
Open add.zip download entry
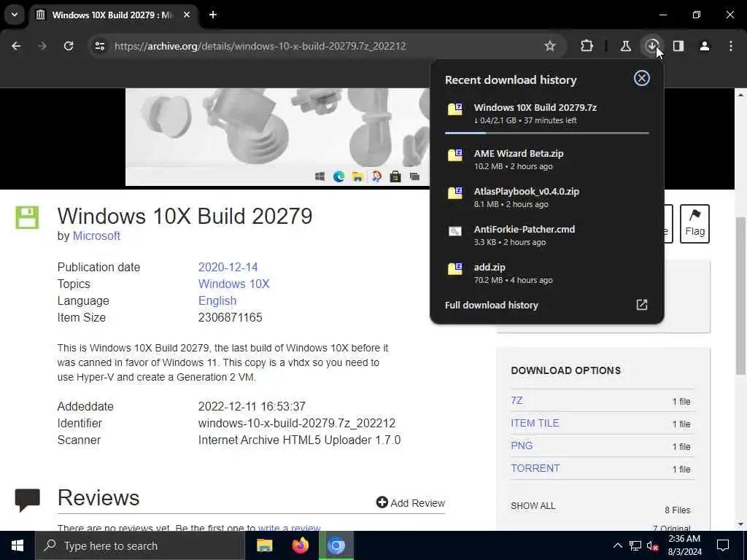(x=546, y=273)
